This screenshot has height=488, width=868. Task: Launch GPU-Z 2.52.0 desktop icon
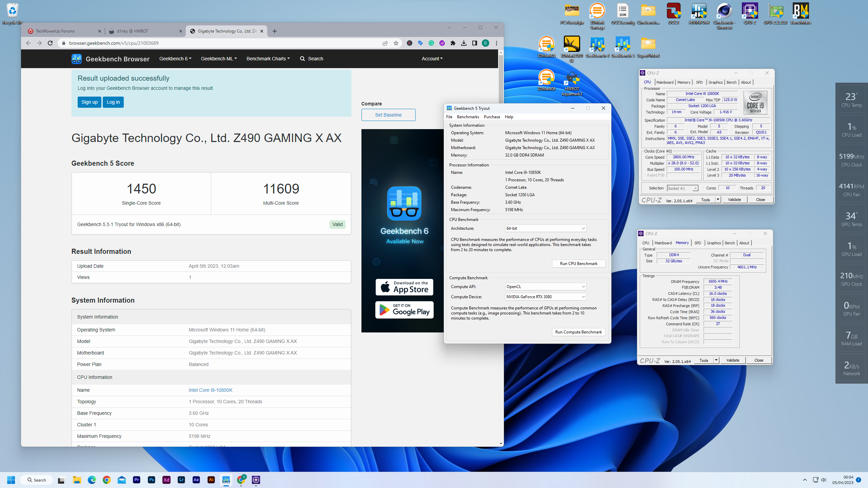[x=775, y=14]
